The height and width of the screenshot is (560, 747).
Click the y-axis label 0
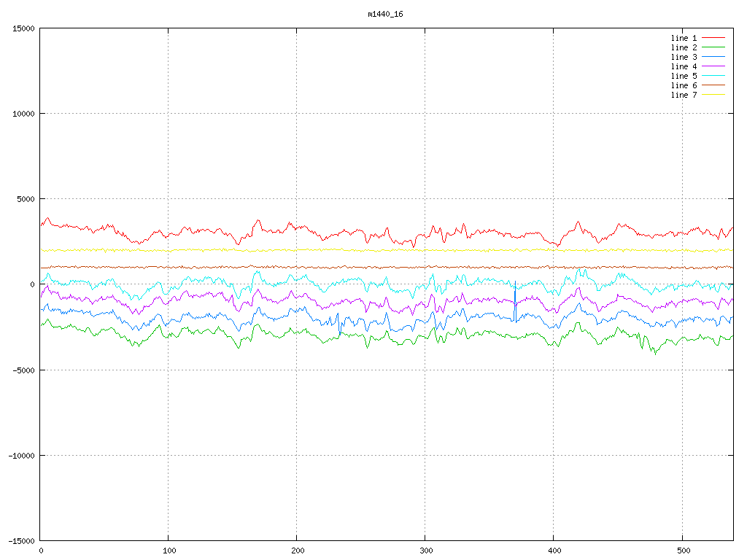[x=32, y=285]
